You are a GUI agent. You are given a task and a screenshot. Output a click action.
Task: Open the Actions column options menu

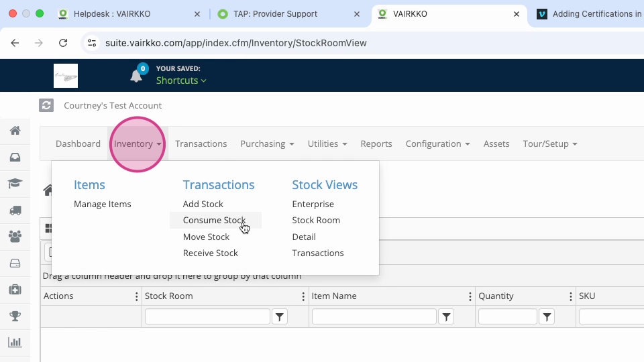[x=136, y=296]
